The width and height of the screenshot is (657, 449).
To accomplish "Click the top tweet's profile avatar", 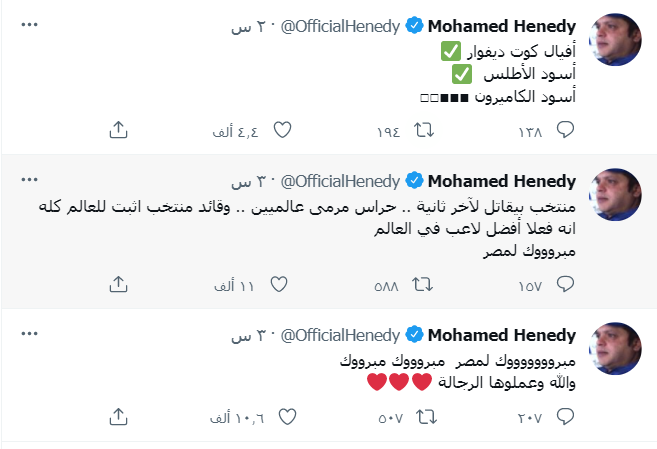I will coord(616,39).
